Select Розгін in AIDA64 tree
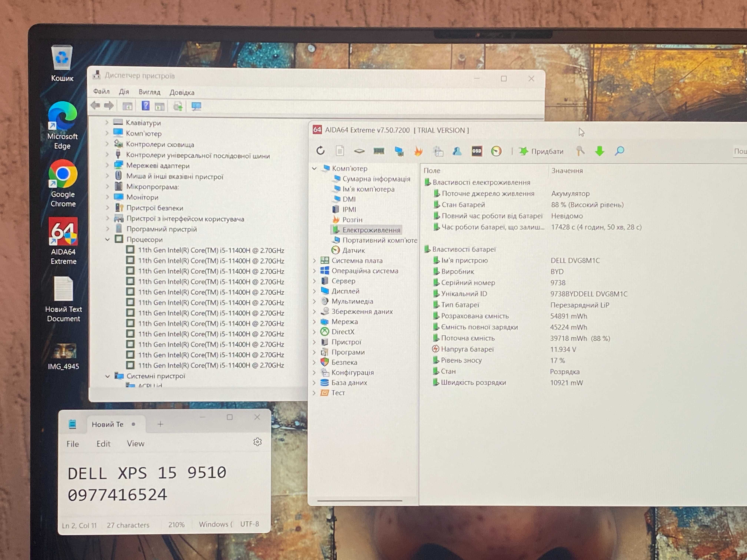This screenshot has height=560, width=747. click(352, 219)
